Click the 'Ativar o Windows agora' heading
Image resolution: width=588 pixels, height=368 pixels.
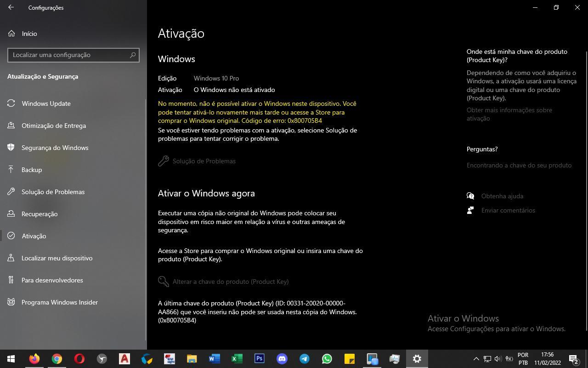coord(206,193)
